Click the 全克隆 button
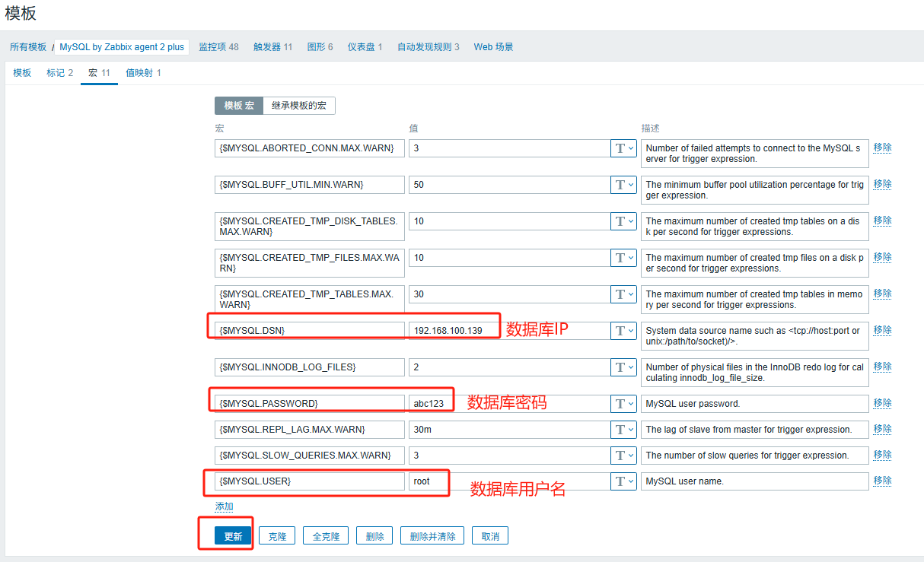 (x=326, y=536)
